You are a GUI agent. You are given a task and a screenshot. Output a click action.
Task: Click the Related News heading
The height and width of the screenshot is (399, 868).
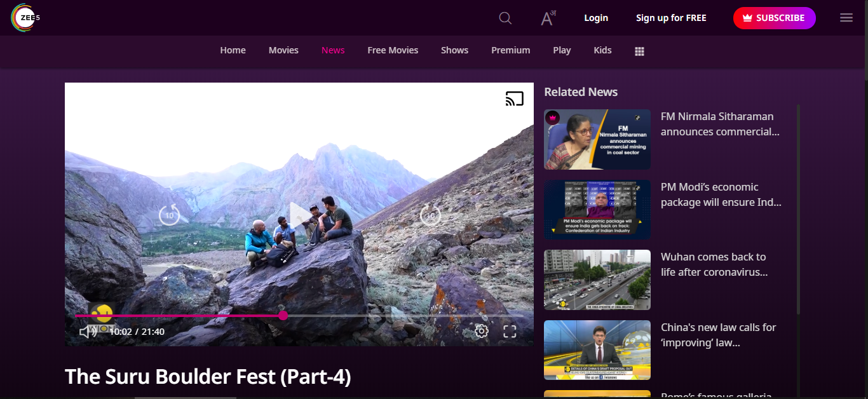(581, 91)
